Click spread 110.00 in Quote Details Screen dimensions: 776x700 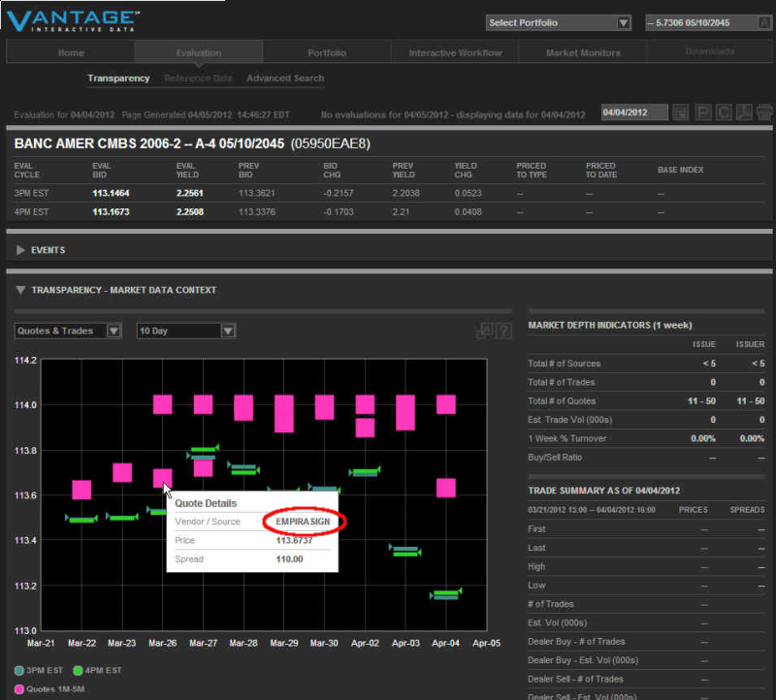pos(289,559)
